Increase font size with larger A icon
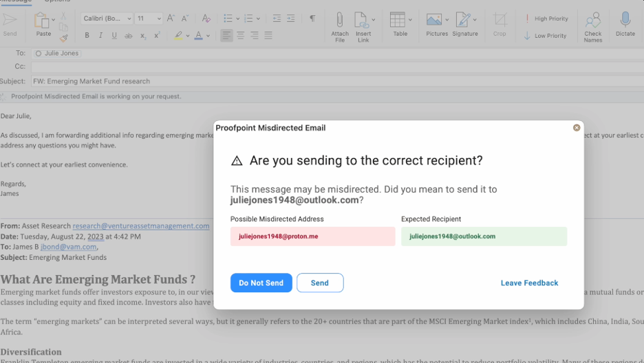The width and height of the screenshot is (644, 363). tap(171, 19)
